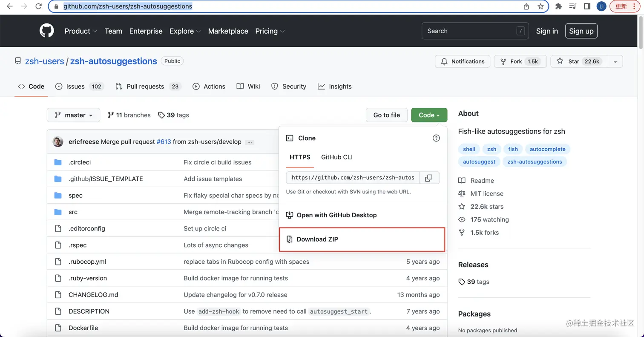Click the clone URL text field
The image size is (644, 337).
pos(353,178)
